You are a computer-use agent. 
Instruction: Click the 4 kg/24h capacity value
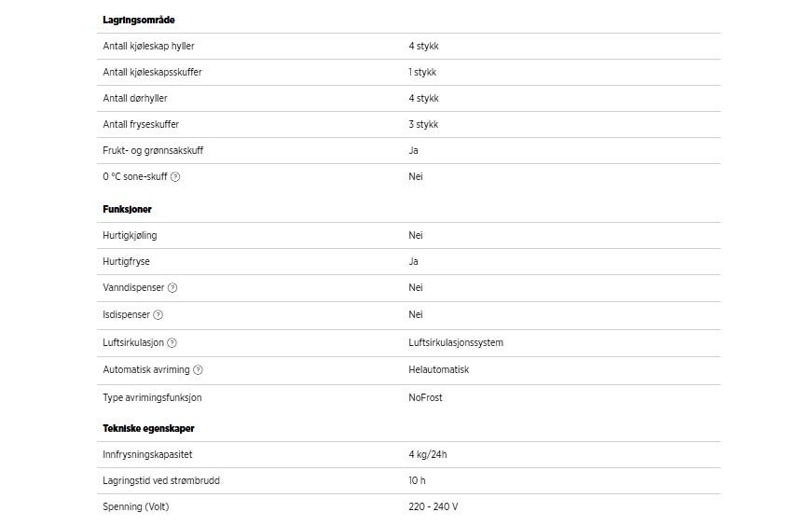429,455
